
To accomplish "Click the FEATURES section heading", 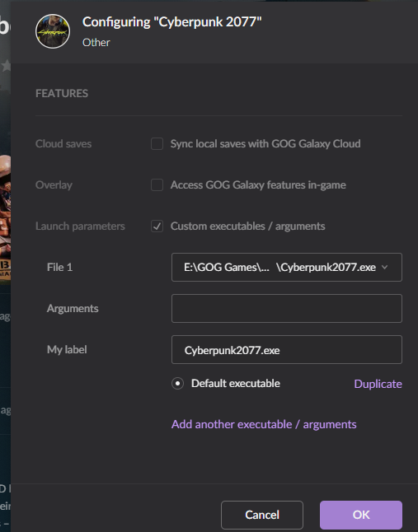I will (62, 93).
